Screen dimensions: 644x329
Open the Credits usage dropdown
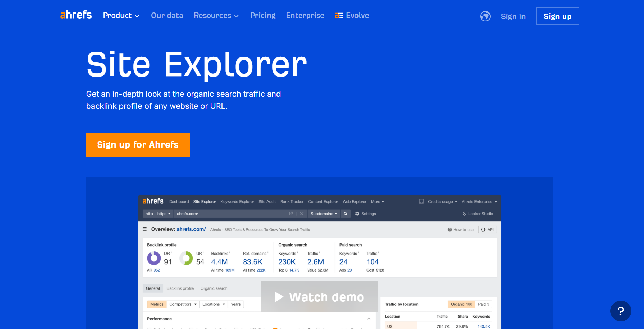click(x=443, y=202)
